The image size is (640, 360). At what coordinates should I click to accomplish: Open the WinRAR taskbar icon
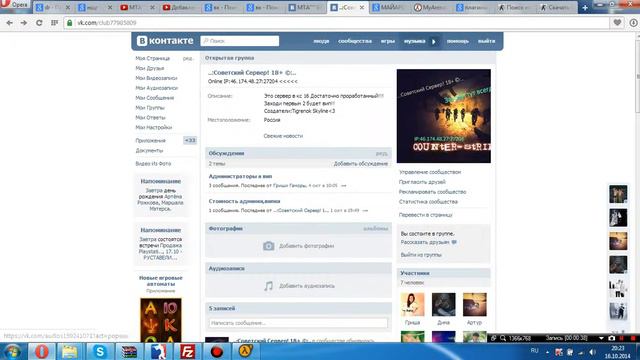(x=129, y=351)
